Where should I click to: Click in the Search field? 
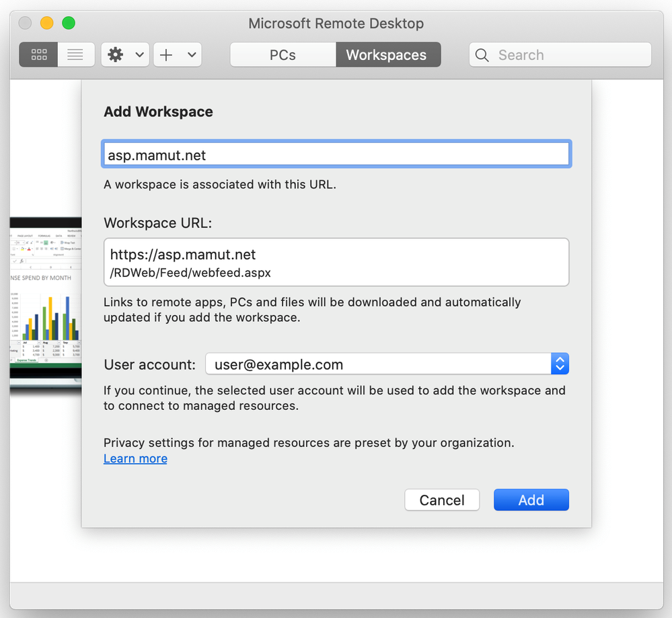coord(560,55)
